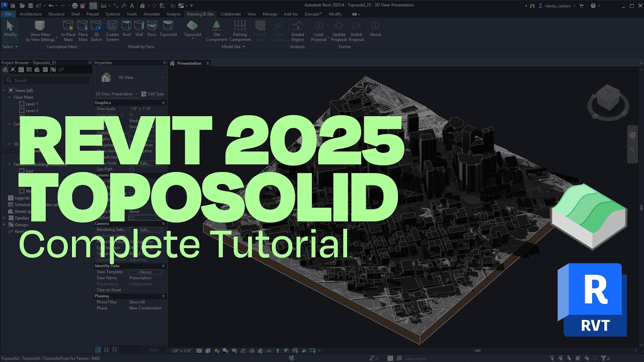
Task: Click Unlink Proposal in Forma panel
Action: (x=356, y=31)
